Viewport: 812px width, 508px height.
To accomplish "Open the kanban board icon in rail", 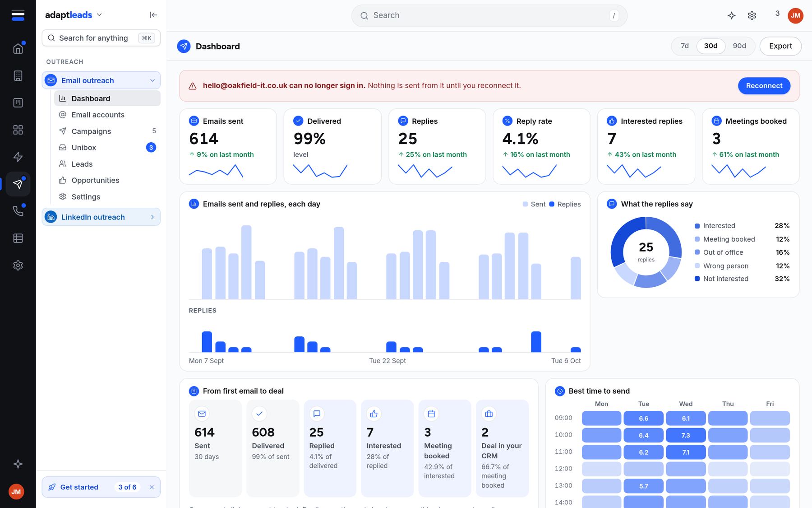I will pyautogui.click(x=18, y=103).
